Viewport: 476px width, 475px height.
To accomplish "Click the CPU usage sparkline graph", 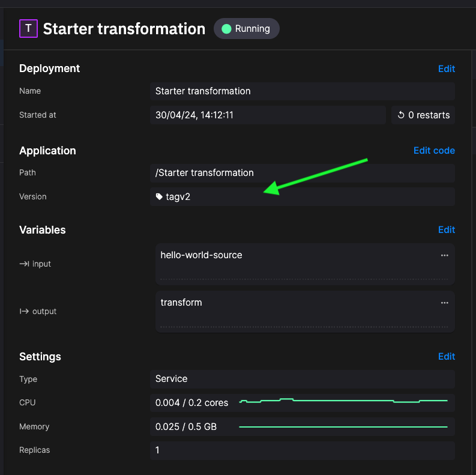I will pos(343,401).
